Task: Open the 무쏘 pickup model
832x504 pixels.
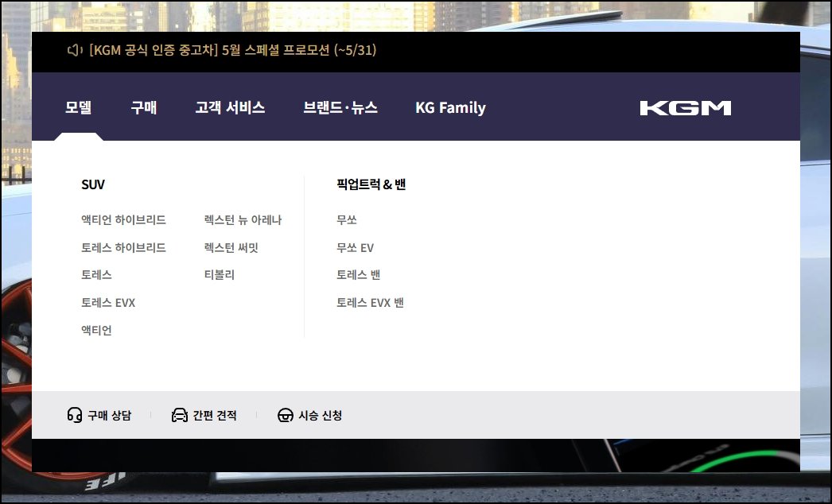Action: pos(347,219)
